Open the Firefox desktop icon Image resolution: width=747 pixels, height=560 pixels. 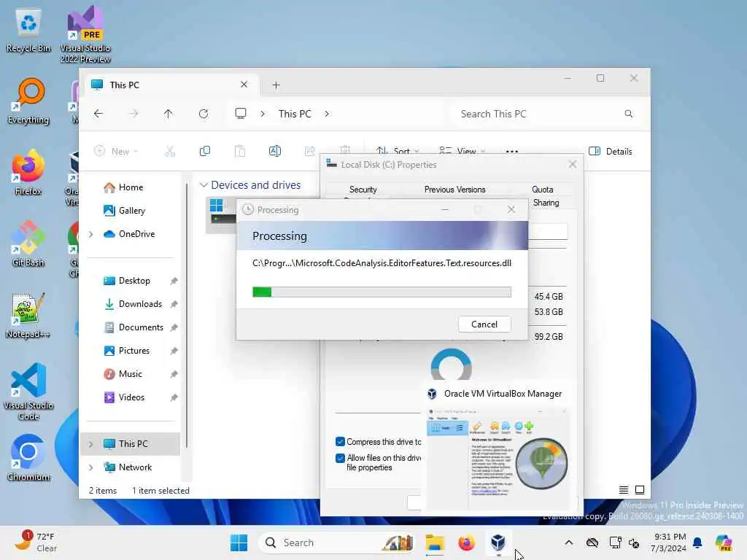click(x=28, y=174)
